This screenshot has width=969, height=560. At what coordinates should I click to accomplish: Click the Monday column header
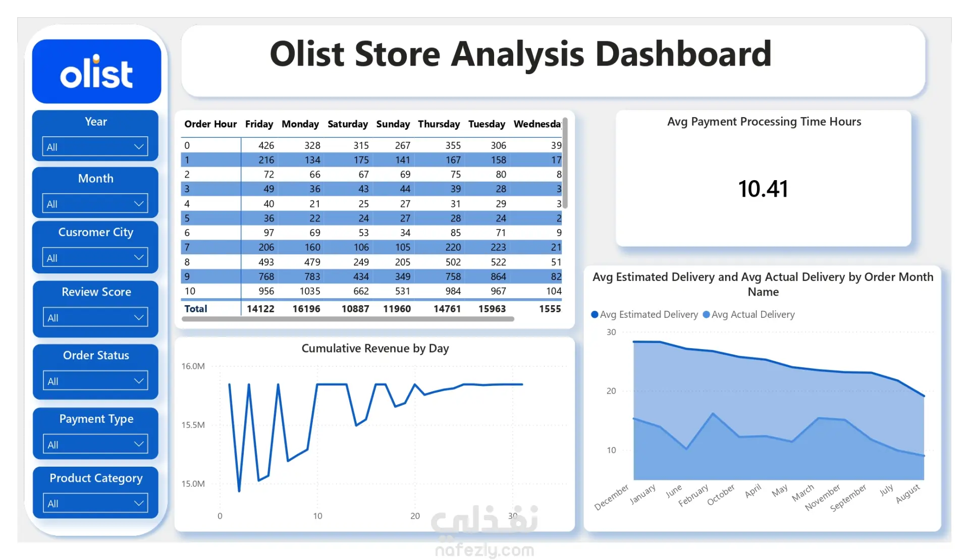(x=300, y=124)
